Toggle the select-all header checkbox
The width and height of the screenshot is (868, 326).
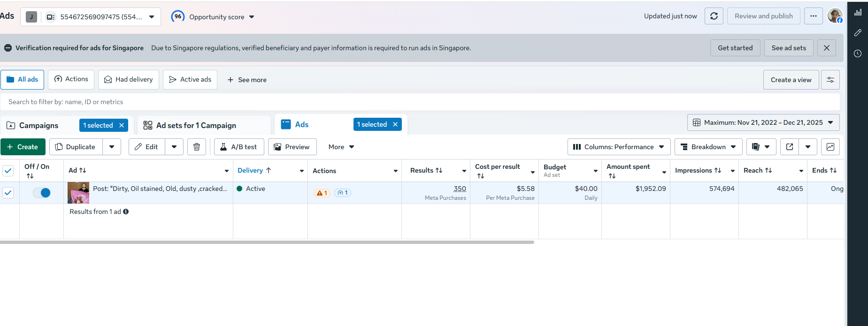coord(8,171)
